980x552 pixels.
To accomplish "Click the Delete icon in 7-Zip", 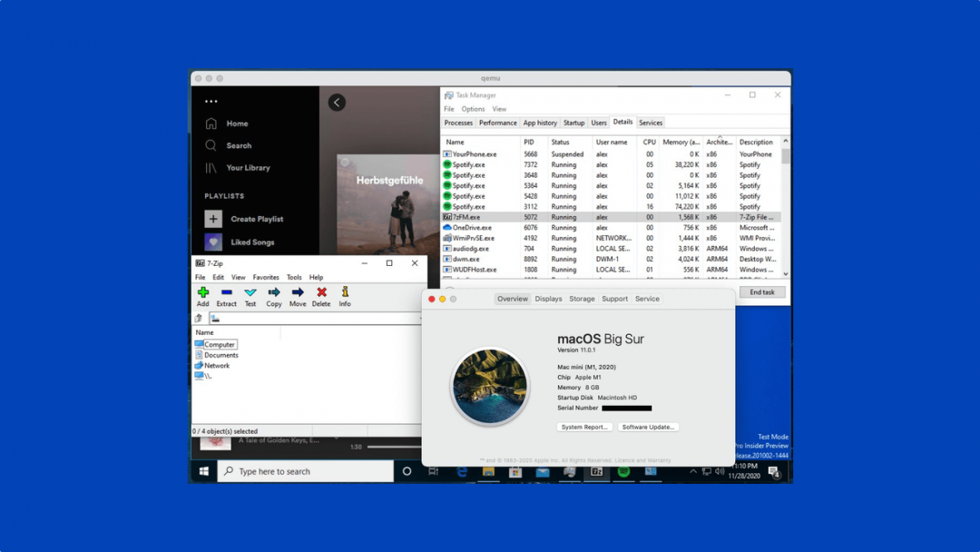I will 322,292.
